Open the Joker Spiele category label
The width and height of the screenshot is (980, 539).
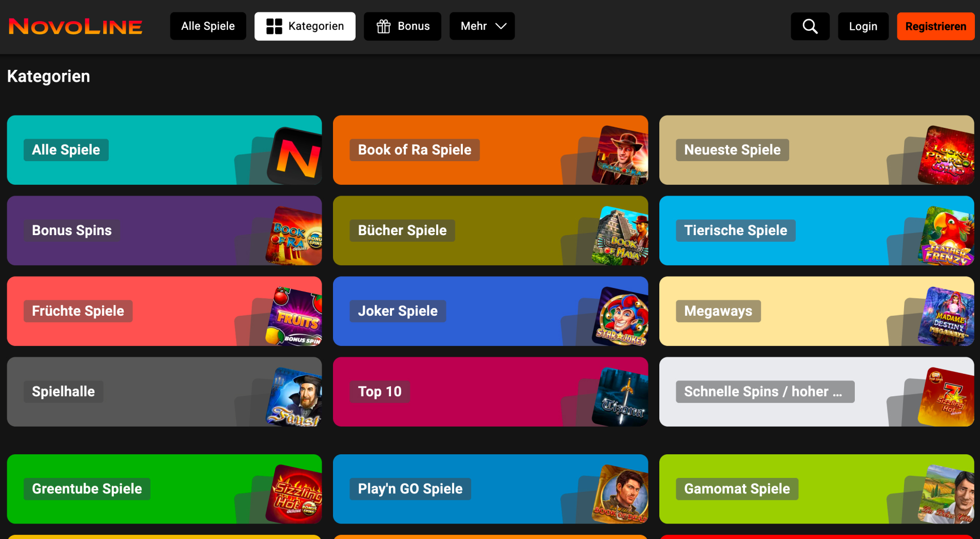pos(398,311)
